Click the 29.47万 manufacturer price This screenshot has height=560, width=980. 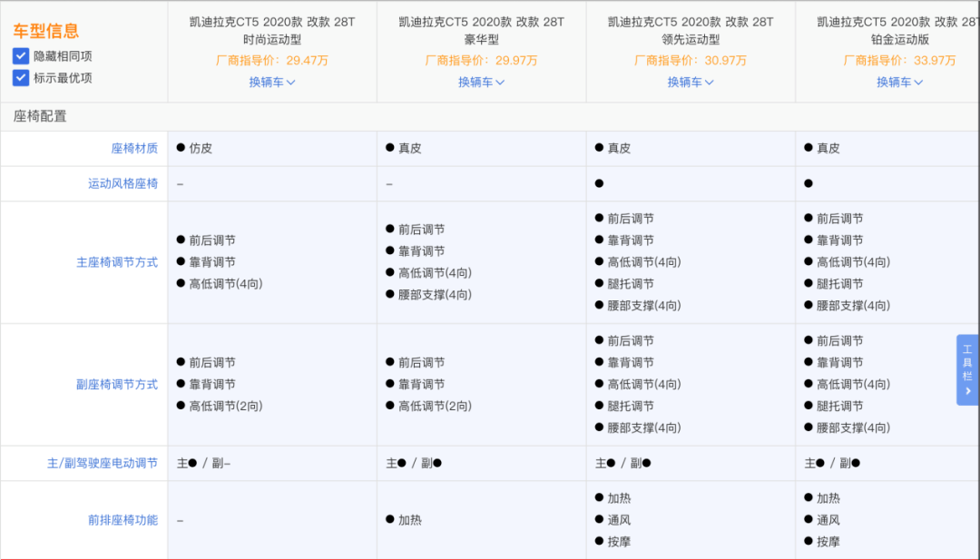307,61
